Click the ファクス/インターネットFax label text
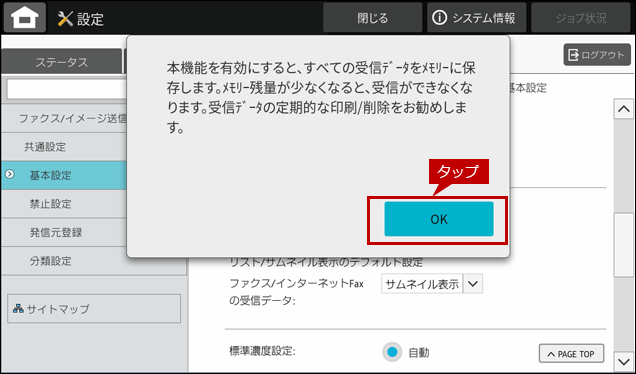636x374 pixels. [x=297, y=283]
